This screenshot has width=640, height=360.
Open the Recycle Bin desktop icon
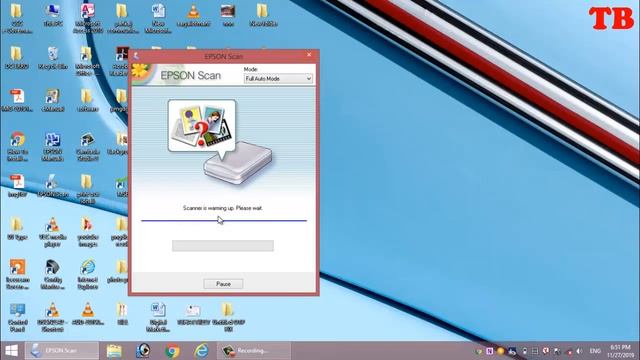click(53, 58)
